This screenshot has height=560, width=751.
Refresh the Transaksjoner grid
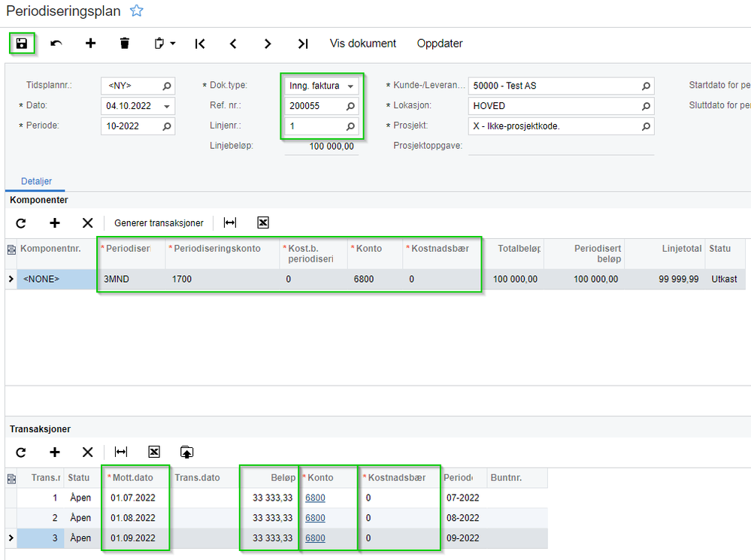click(21, 452)
